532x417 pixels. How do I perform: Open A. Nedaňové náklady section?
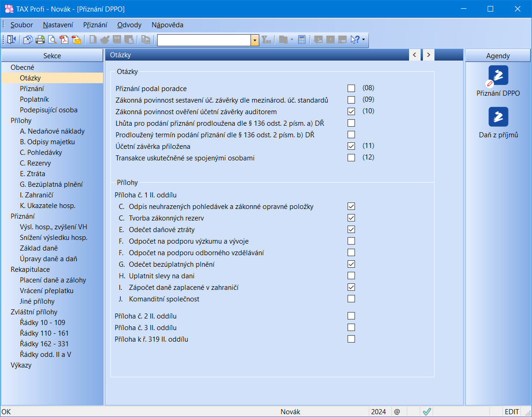pyautogui.click(x=52, y=131)
